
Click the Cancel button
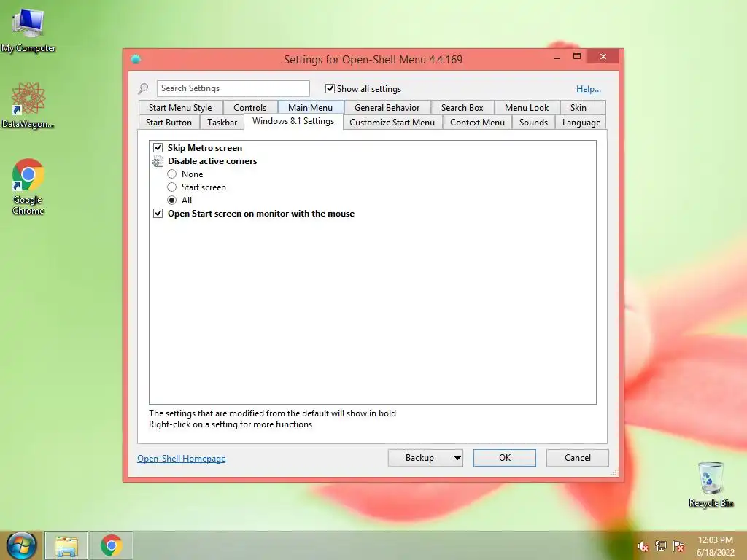(578, 458)
